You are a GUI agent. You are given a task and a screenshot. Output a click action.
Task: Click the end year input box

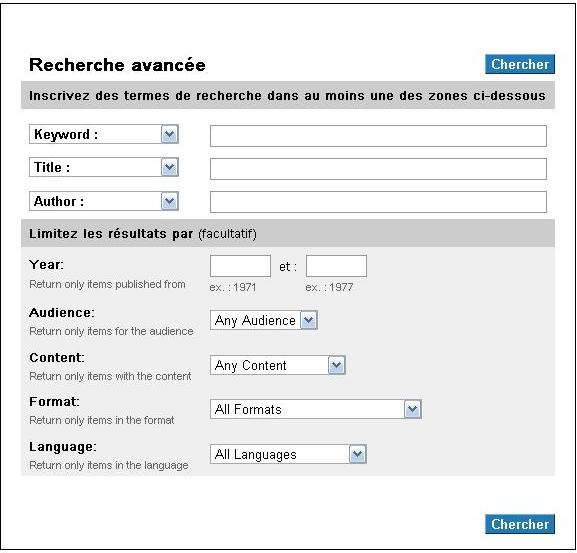point(336,266)
